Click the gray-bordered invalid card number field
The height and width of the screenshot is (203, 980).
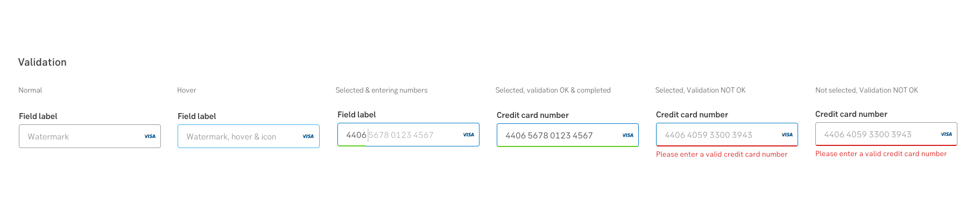coord(886,134)
